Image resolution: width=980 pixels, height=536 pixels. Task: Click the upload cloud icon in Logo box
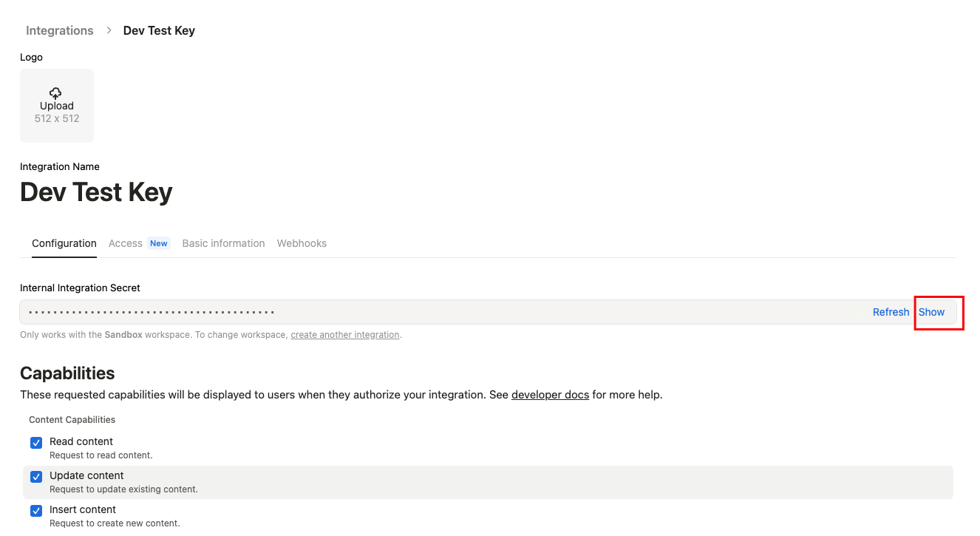(x=55, y=93)
